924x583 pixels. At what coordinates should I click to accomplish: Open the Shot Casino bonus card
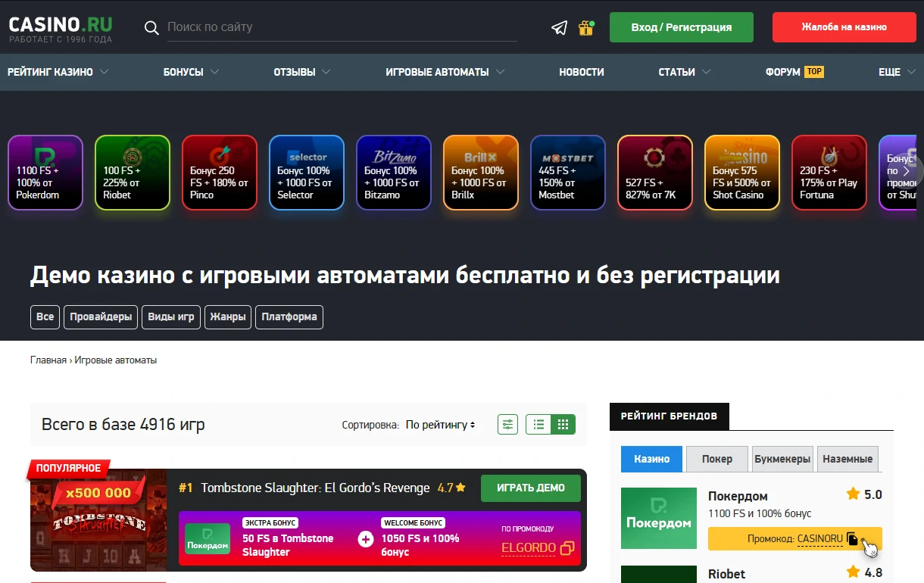[x=742, y=173]
